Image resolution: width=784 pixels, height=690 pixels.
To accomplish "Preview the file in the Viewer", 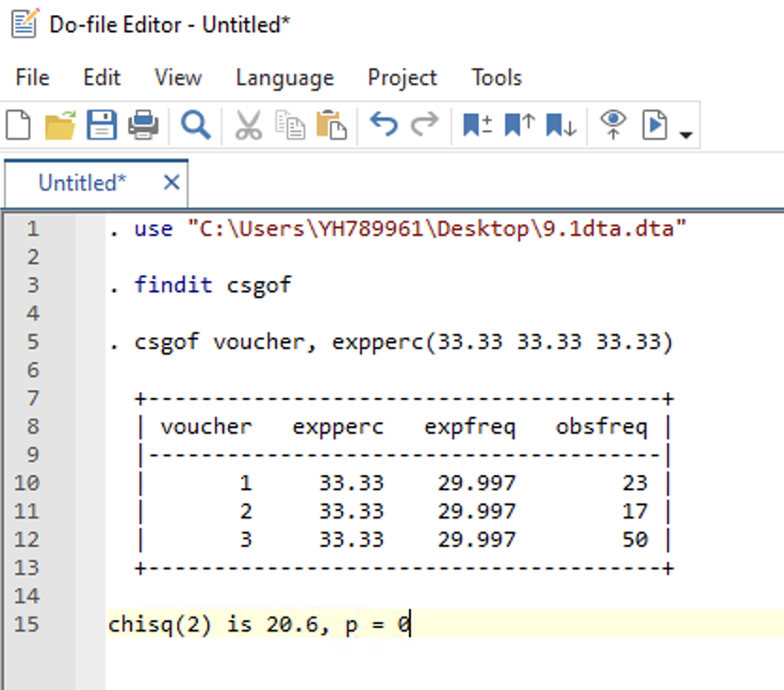I will [x=613, y=123].
